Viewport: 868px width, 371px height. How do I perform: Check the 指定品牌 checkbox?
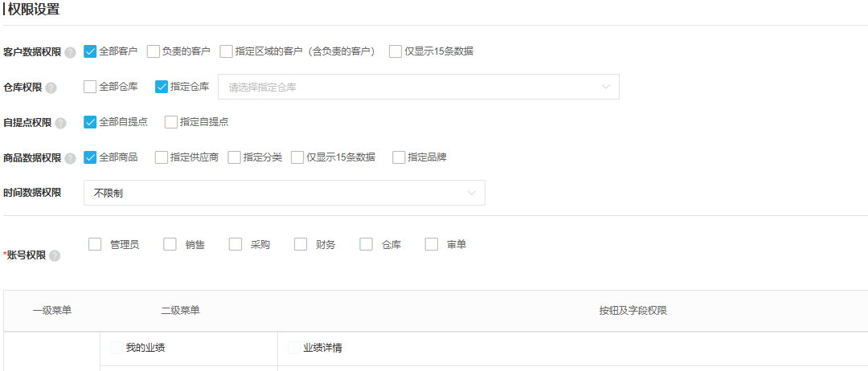point(399,157)
